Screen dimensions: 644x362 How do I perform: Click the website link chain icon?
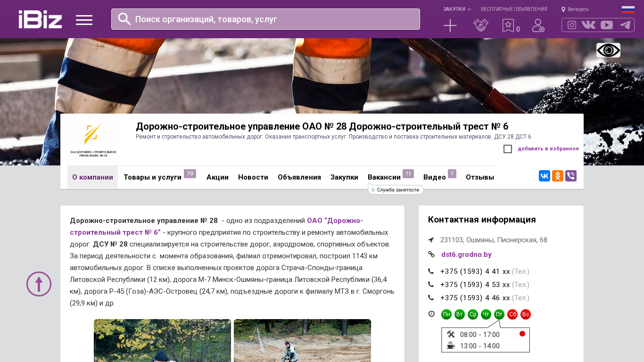click(431, 254)
